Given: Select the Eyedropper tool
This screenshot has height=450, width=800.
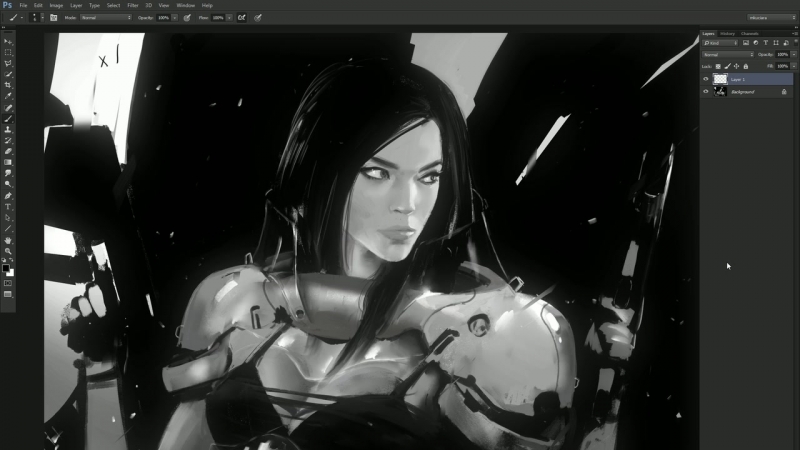Looking at the screenshot, I should point(8,96).
